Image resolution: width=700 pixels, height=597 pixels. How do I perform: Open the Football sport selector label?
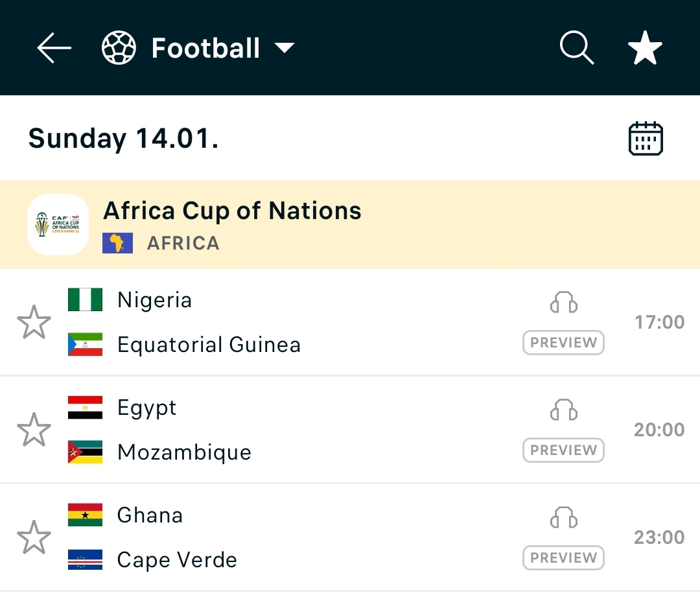(205, 49)
